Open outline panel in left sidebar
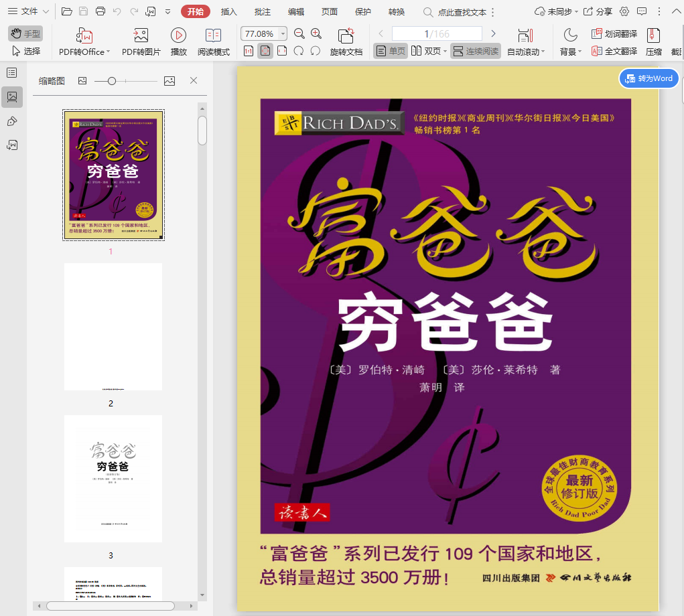684x616 pixels. [12, 73]
